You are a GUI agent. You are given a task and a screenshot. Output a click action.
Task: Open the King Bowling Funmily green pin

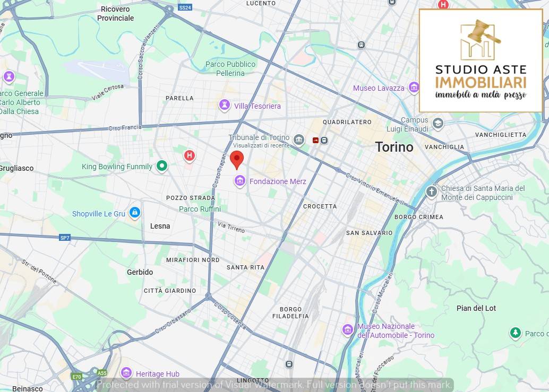tap(162, 165)
